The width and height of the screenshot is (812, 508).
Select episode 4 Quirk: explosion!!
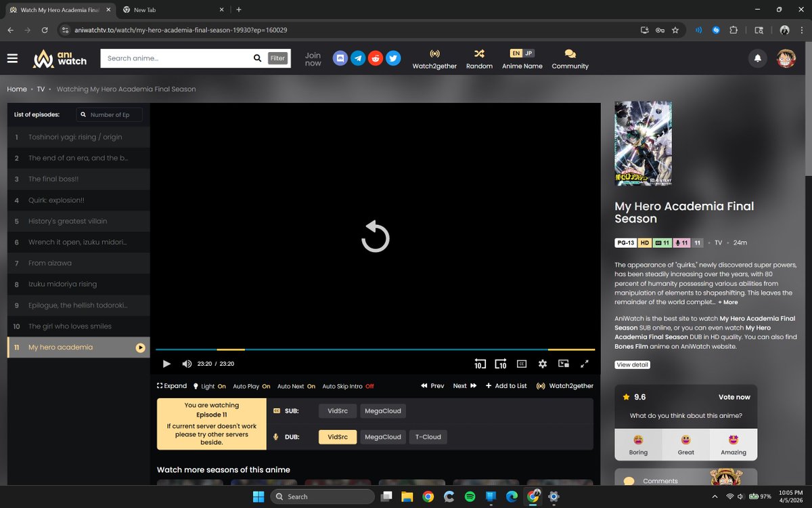coord(78,200)
